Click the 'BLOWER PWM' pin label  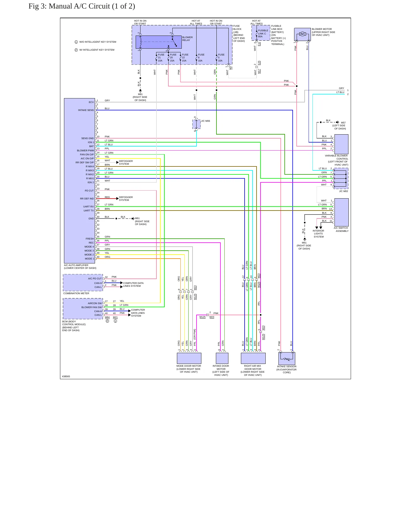pos(85,151)
